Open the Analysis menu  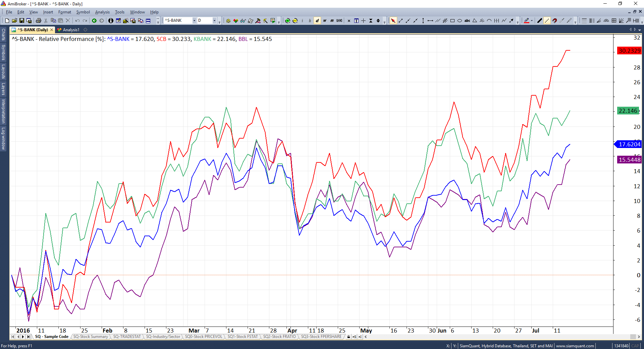pos(102,12)
